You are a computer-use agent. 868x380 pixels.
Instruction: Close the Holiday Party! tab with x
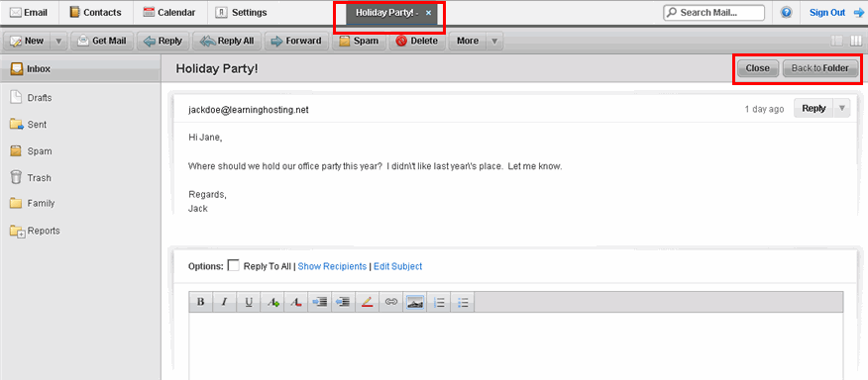[x=428, y=12]
